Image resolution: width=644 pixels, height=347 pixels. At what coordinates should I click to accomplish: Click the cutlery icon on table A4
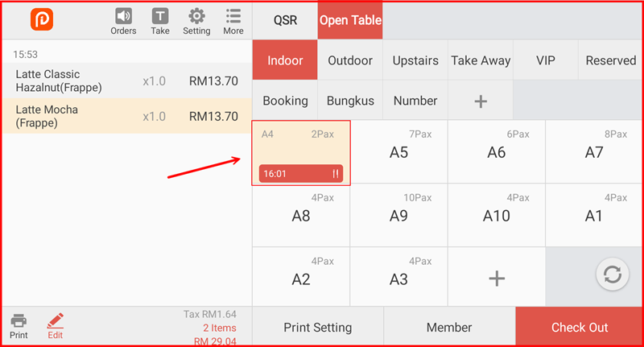pyautogui.click(x=336, y=174)
